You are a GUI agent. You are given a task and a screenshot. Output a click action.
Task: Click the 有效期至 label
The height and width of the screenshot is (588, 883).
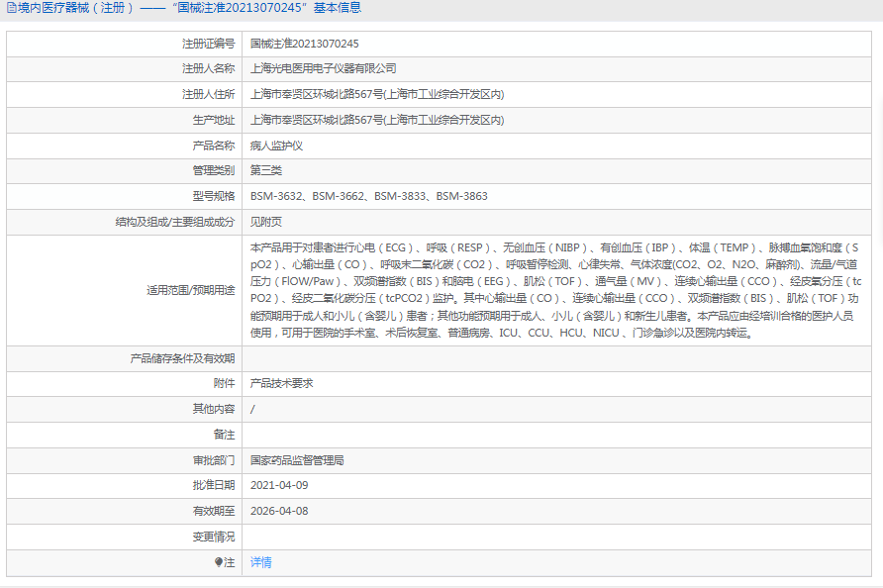point(214,511)
